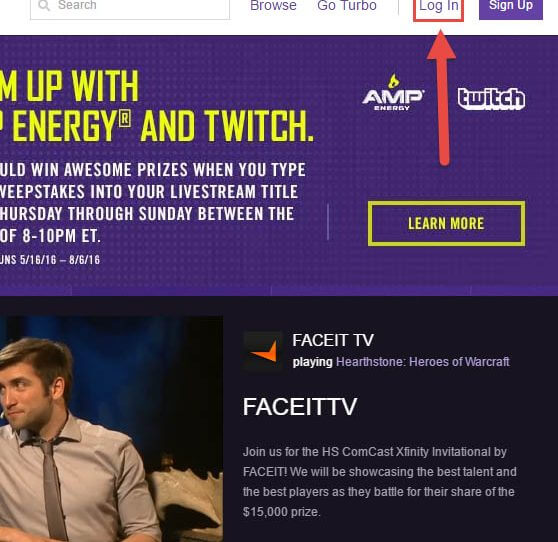This screenshot has height=542, width=558.
Task: Open the Go Turbo menu item
Action: [x=347, y=5]
